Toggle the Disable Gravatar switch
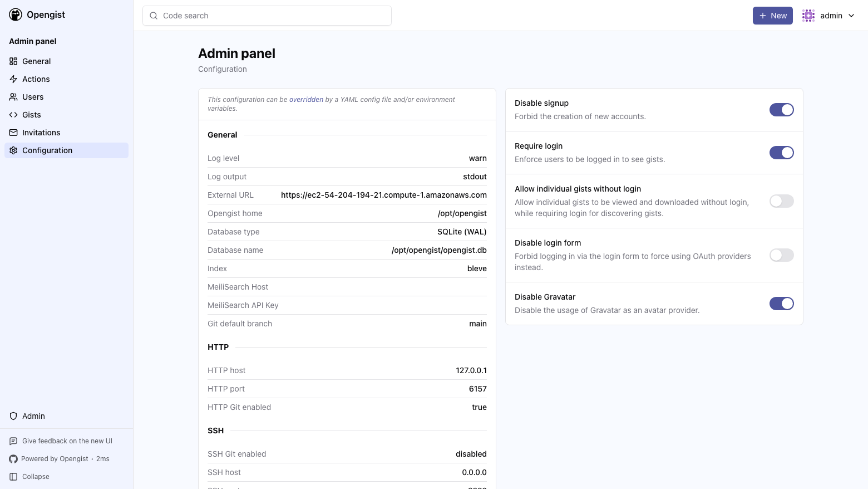 click(x=782, y=304)
